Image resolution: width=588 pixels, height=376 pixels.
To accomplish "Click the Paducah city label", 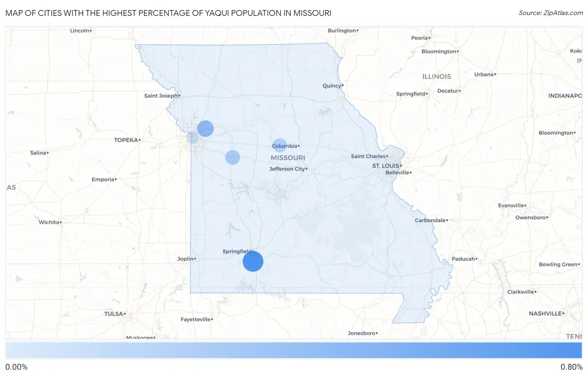I will (x=463, y=259).
